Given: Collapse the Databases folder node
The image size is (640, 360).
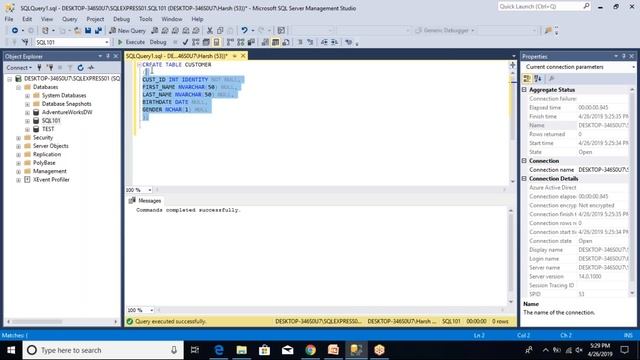Looking at the screenshot, I should (x=18, y=87).
